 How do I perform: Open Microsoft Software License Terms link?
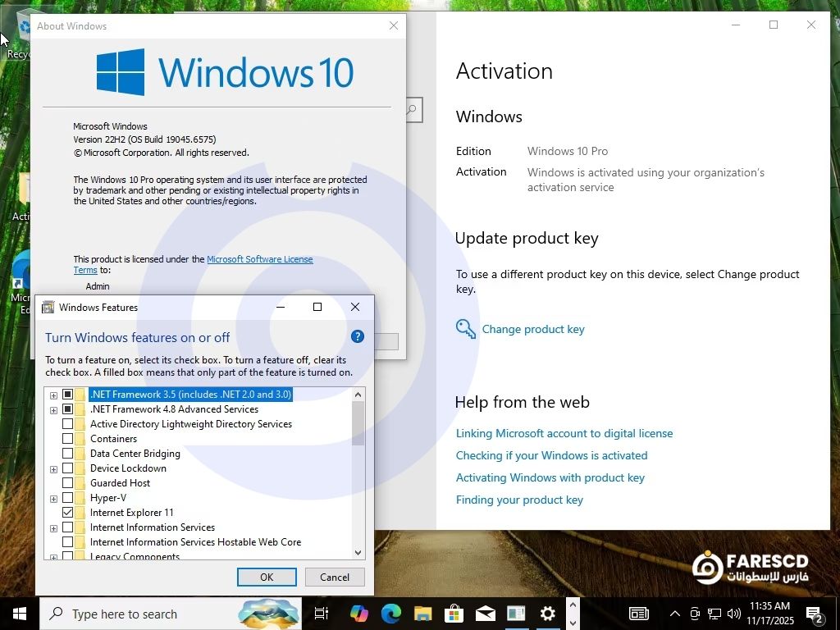point(259,259)
